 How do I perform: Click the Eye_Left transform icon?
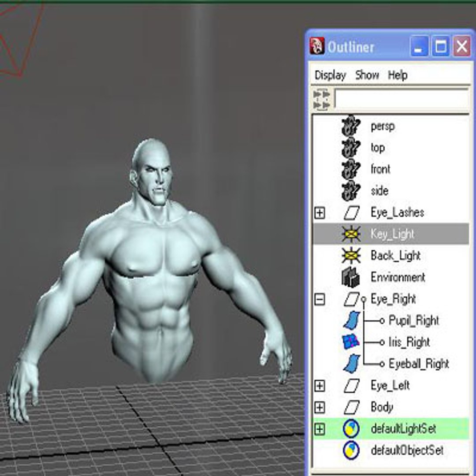[352, 386]
